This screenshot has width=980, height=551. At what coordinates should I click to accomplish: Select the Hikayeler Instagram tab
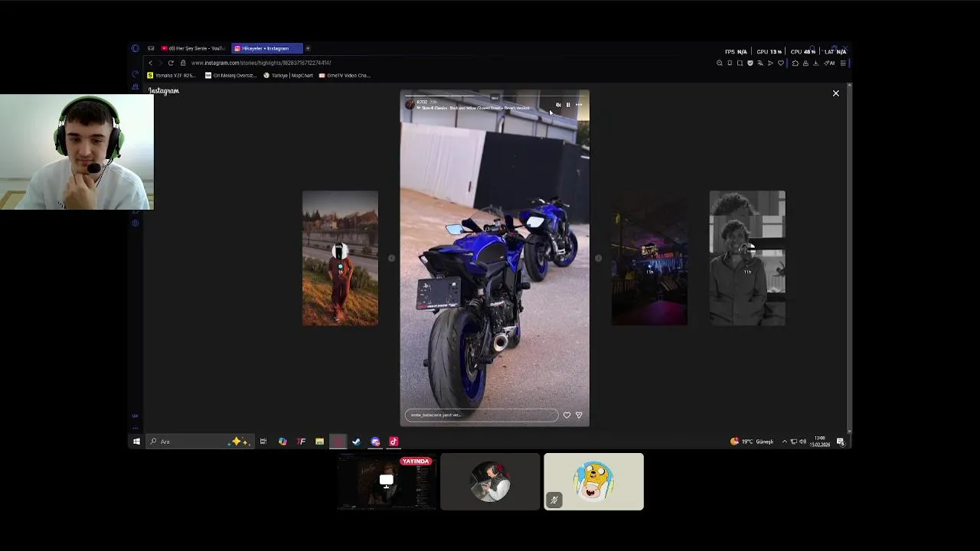(x=266, y=48)
